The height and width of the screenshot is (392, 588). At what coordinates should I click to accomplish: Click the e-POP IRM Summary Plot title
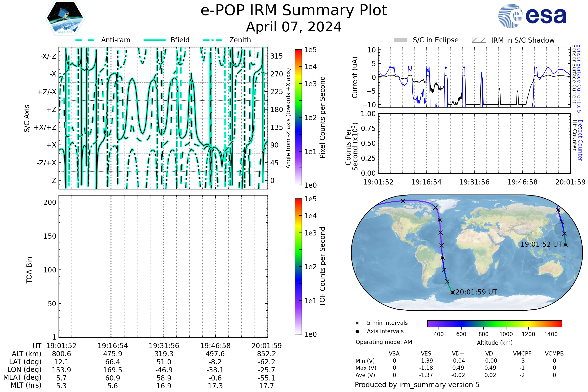pyautogui.click(x=294, y=11)
